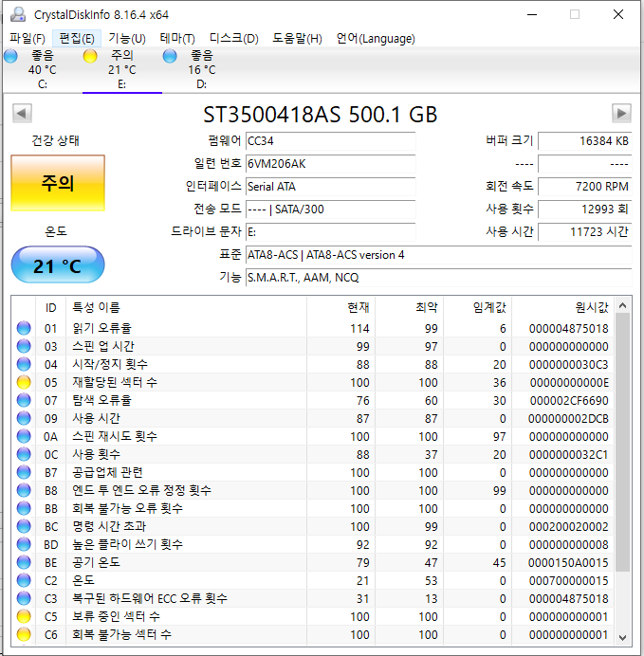This screenshot has width=644, height=656.
Task: Click the ID column header
Action: coord(50,307)
